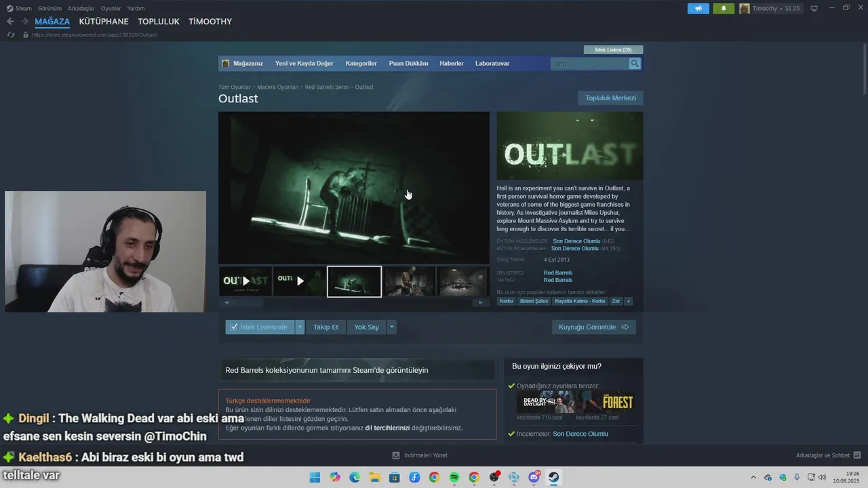
Task: Click the Hayatta Kalma - Korku tag
Action: tap(580, 301)
